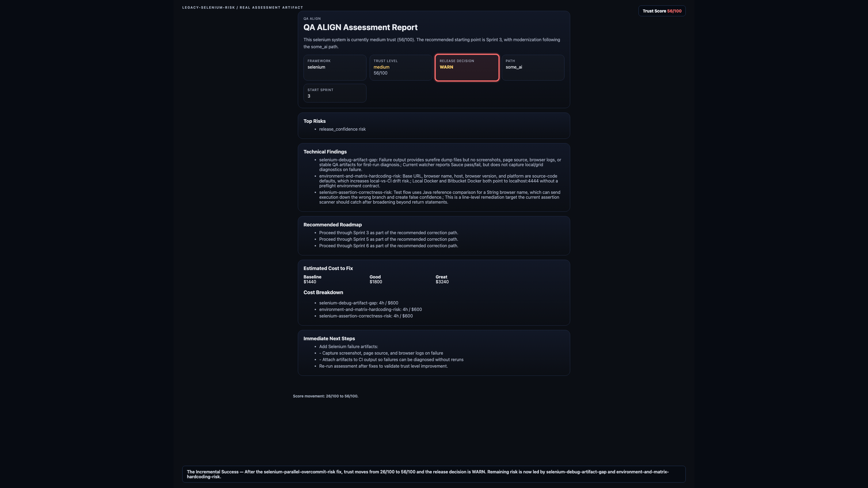Screen dimensions: 868x488
Task: Click the Sprint 5 roadmap item
Action: [x=388, y=239]
